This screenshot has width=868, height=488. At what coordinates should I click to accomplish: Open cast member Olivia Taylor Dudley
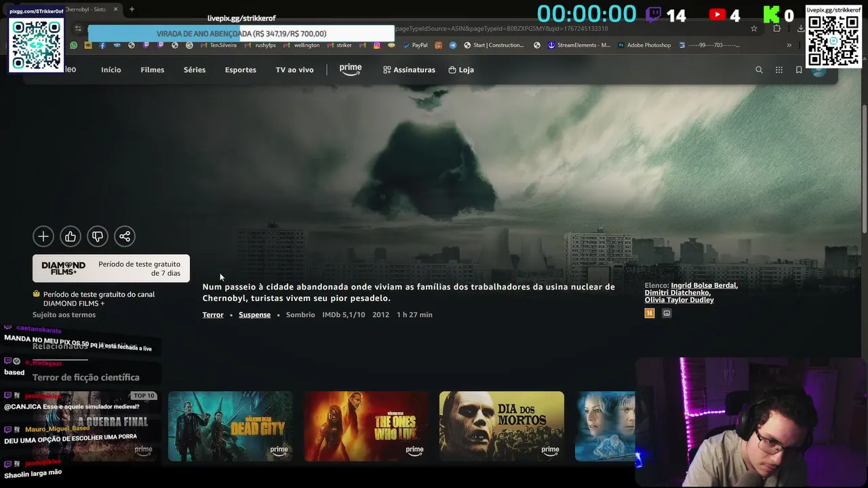[x=679, y=300]
